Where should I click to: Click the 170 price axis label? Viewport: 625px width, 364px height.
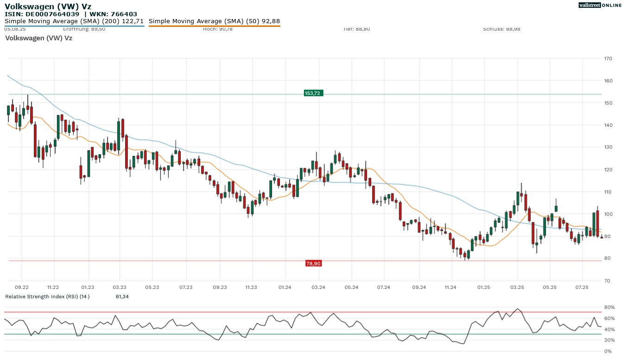608,59
